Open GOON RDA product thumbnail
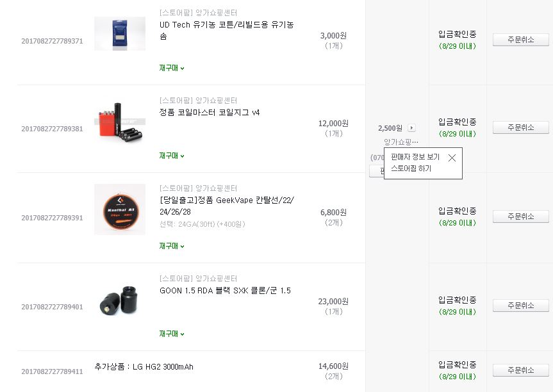553x392 pixels. pos(120,300)
